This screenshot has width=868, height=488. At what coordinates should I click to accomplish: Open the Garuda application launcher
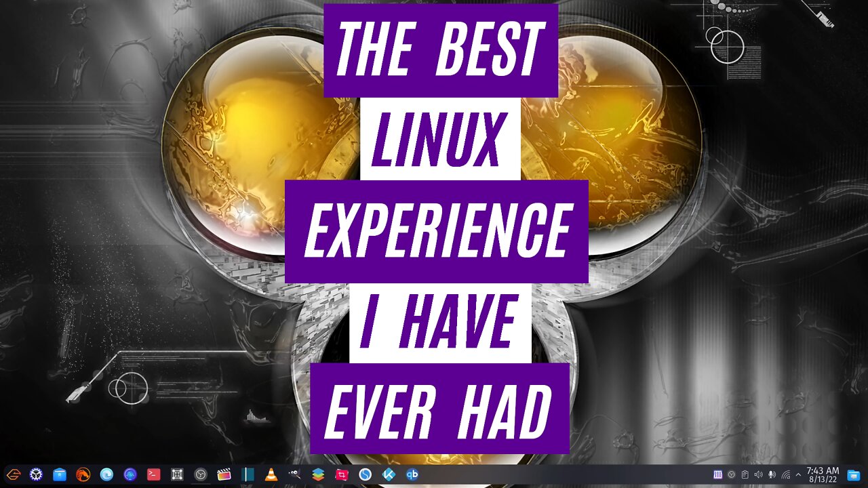13,474
